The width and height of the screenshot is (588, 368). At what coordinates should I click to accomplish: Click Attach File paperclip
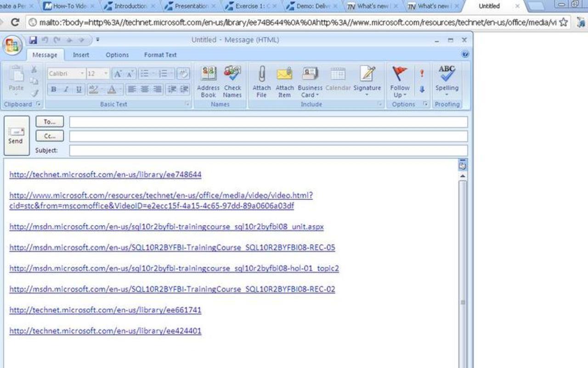[261, 81]
